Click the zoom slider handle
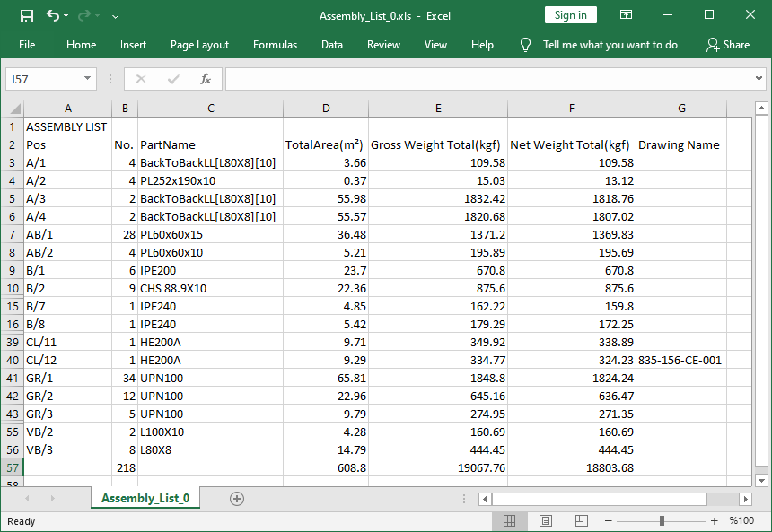The height and width of the screenshot is (532, 772). tap(662, 521)
